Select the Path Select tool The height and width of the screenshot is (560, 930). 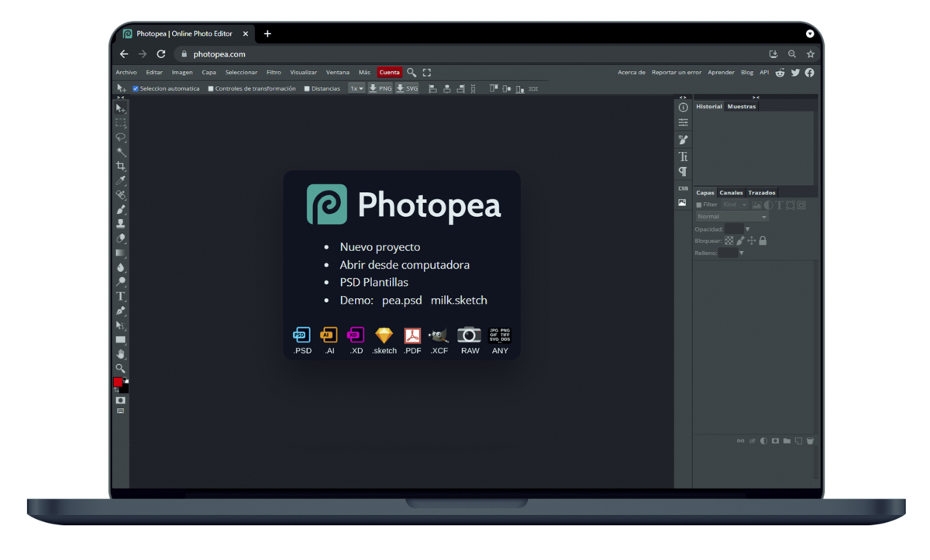[120, 325]
